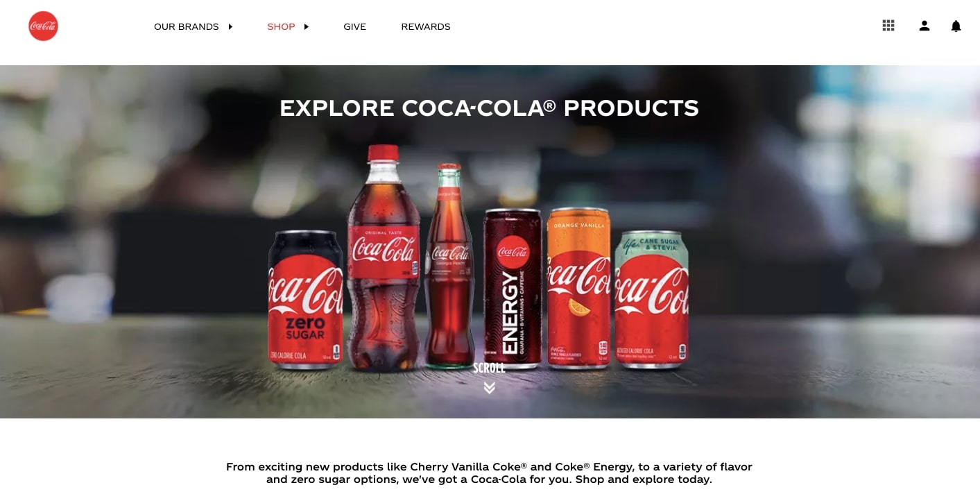Click the Coca-Cola logo in header
The height and width of the screenshot is (492, 980).
43,26
